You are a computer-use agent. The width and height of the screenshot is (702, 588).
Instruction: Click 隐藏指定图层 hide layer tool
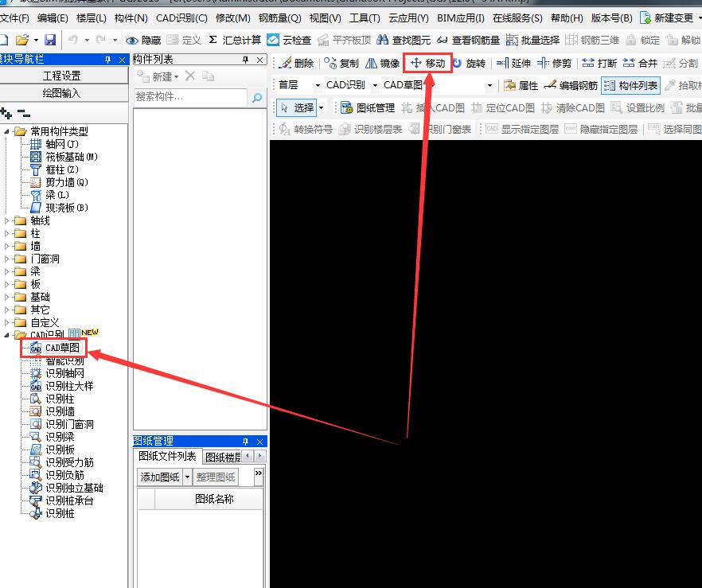(601, 130)
